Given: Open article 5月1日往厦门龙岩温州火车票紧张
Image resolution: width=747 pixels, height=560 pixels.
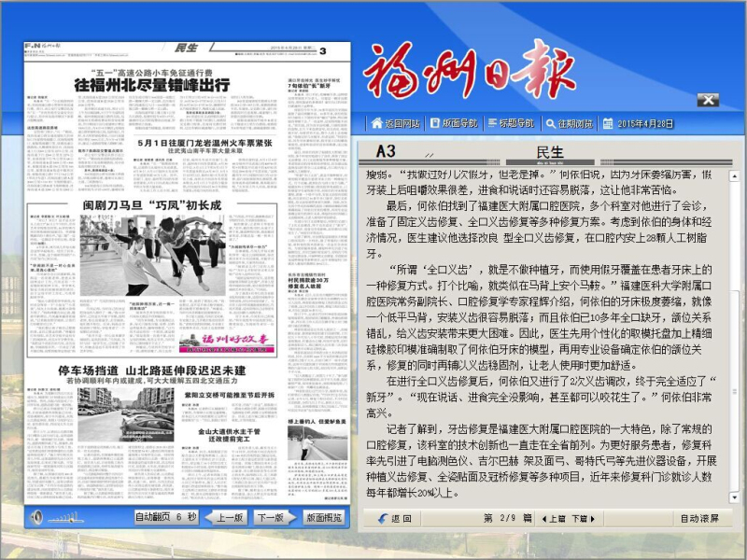Looking at the screenshot, I should pos(204,143).
